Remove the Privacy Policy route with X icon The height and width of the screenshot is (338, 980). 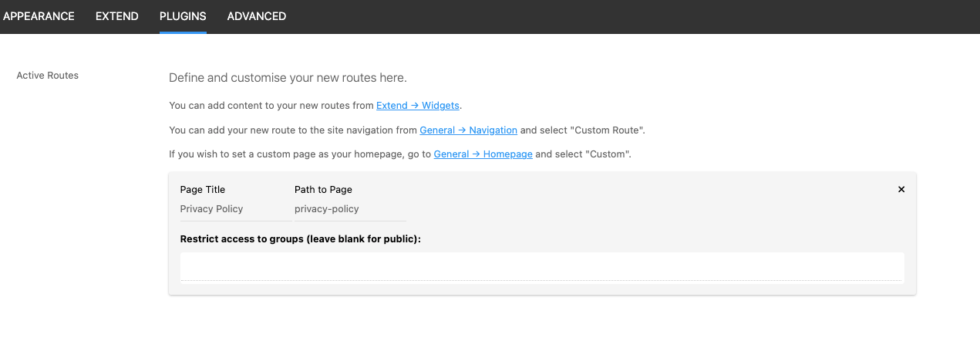click(901, 190)
